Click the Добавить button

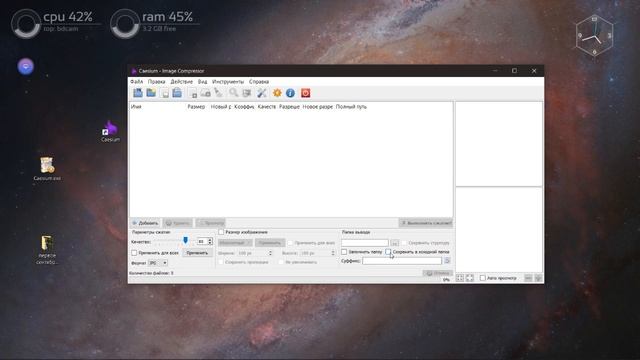coord(145,223)
